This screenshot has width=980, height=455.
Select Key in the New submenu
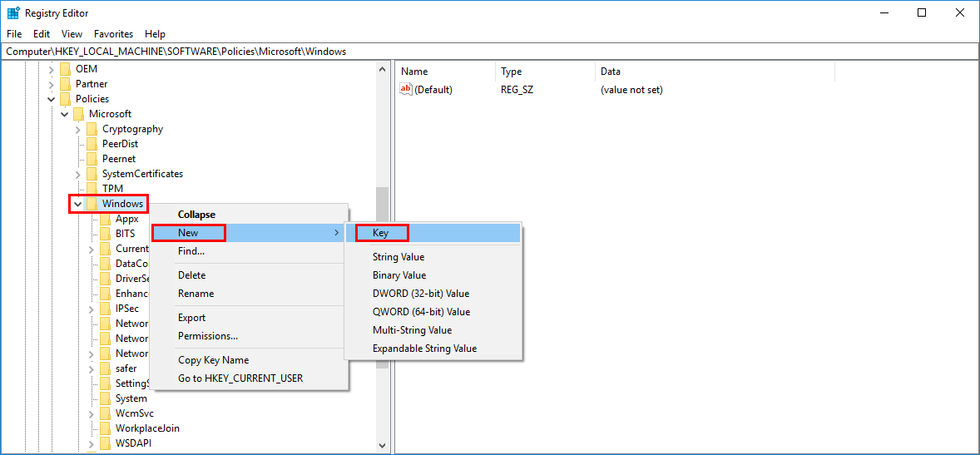pyautogui.click(x=433, y=233)
